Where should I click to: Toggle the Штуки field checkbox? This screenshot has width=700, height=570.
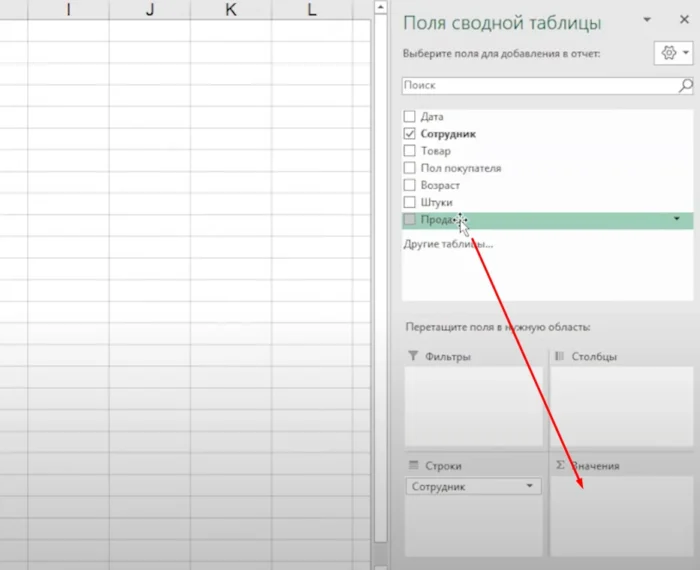(409, 203)
